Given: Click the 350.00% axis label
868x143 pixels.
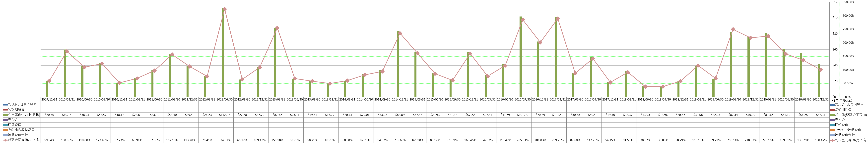Looking at the screenshot, I should tap(848, 2).
